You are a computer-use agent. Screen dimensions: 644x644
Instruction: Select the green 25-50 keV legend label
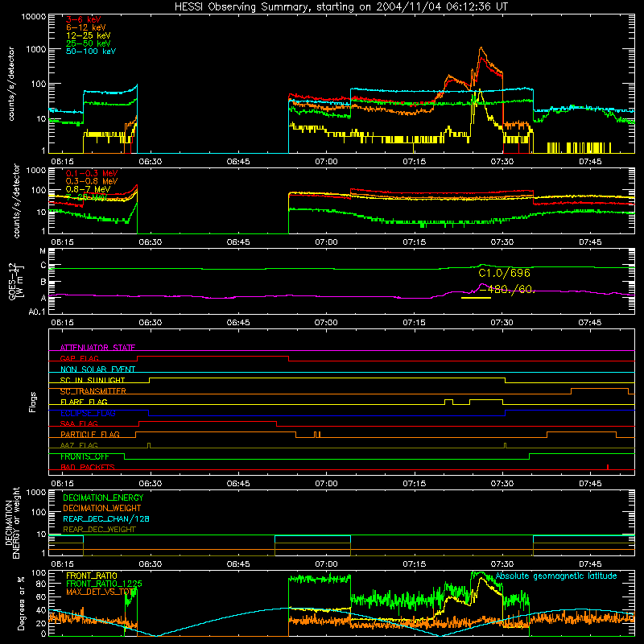point(89,43)
